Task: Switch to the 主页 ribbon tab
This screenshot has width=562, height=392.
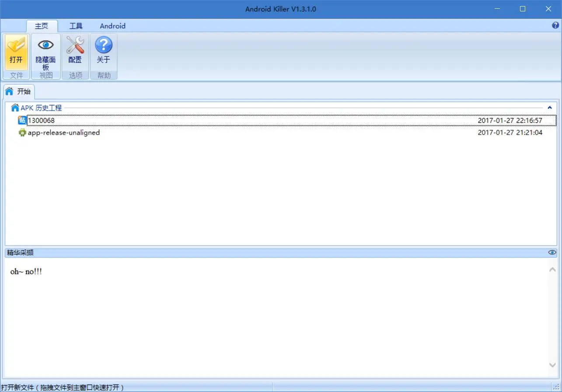Action: point(42,26)
